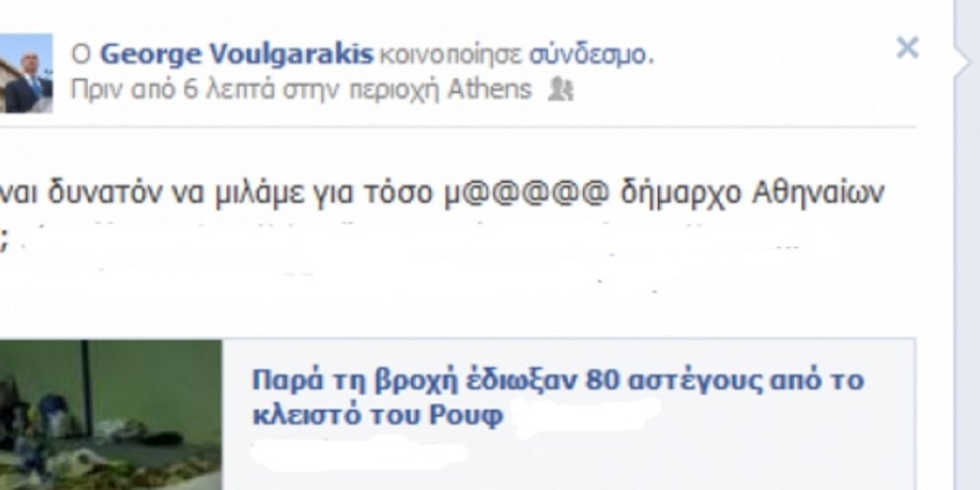Click the κλειστό του Ρουφ headline line
Image resolution: width=980 pixels, height=490 pixels.
[377, 415]
